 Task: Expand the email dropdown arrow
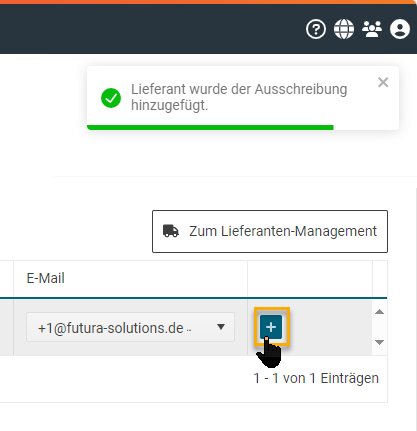[x=221, y=327]
